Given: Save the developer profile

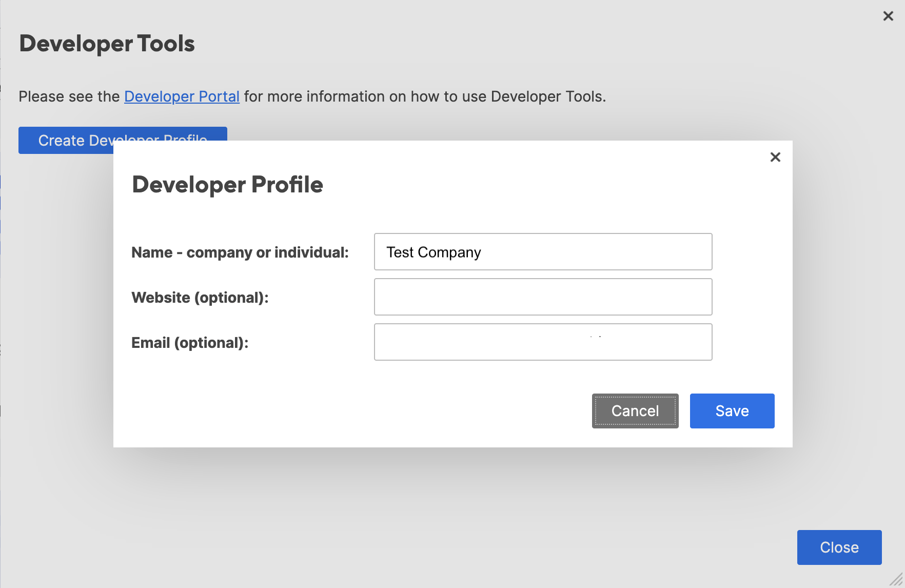Looking at the screenshot, I should coord(732,411).
